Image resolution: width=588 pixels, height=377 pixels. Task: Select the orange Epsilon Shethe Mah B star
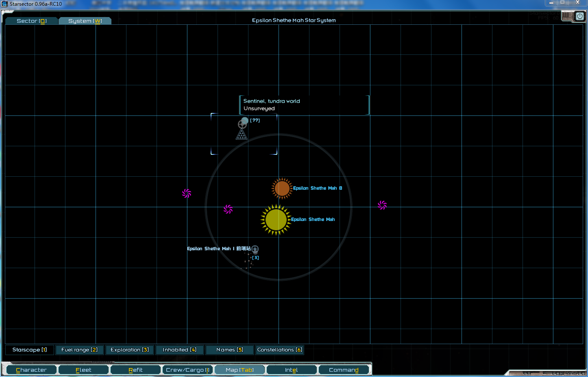(x=282, y=188)
